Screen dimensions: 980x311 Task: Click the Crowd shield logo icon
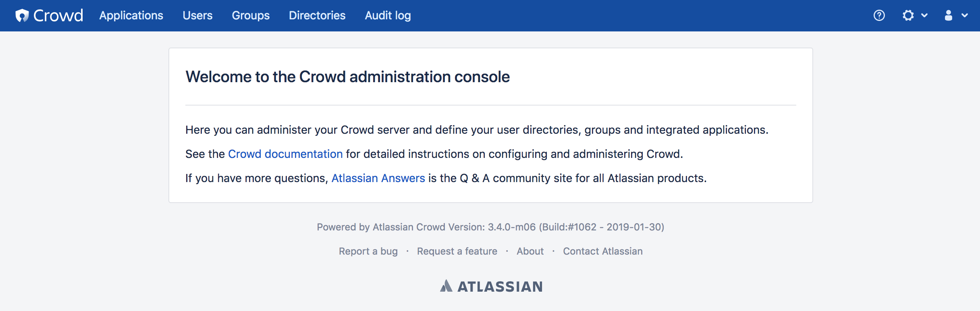(x=22, y=15)
